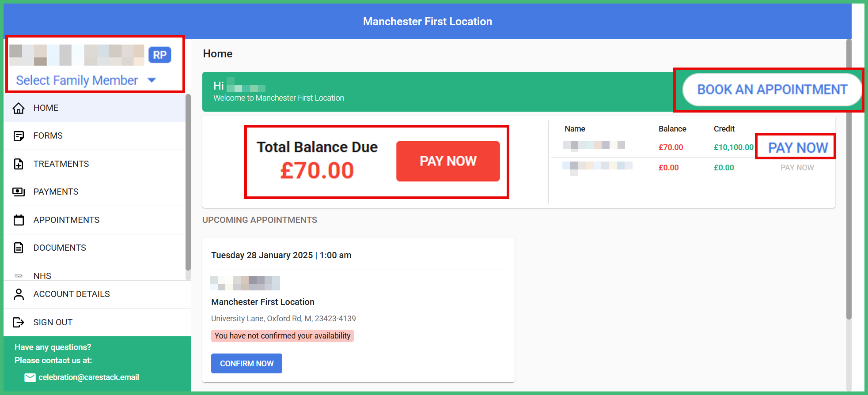868x395 pixels.
Task: Click the Payments cash icon
Action: coord(19,192)
